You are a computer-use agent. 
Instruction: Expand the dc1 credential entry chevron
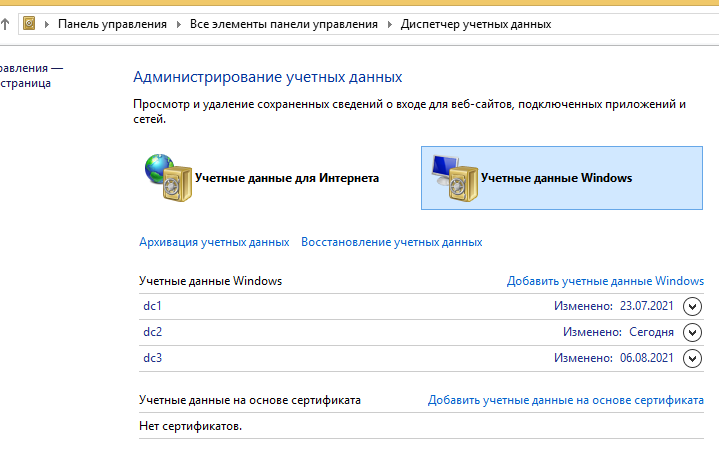[692, 306]
